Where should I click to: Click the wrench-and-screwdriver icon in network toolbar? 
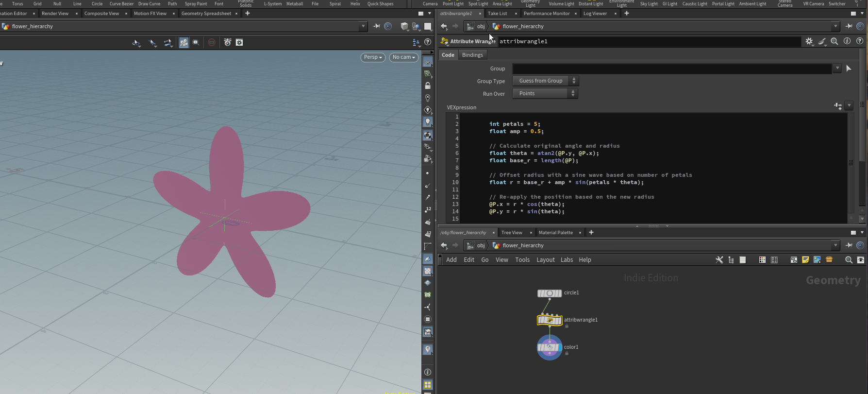(719, 260)
